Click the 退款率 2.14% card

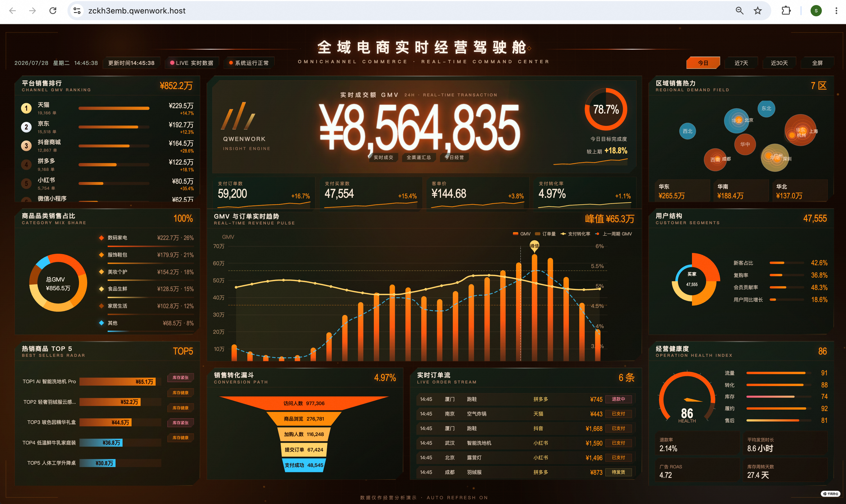(x=697, y=444)
